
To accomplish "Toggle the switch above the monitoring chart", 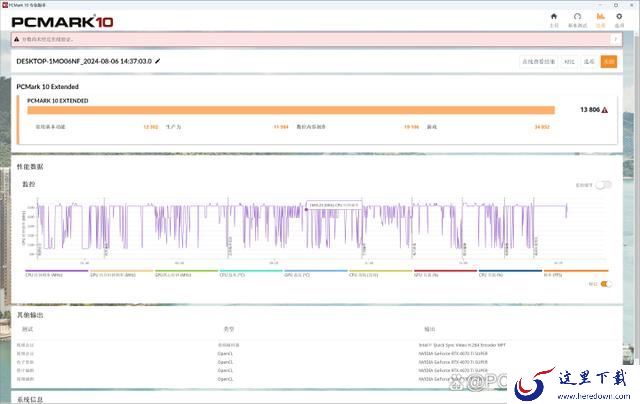I will click(603, 185).
